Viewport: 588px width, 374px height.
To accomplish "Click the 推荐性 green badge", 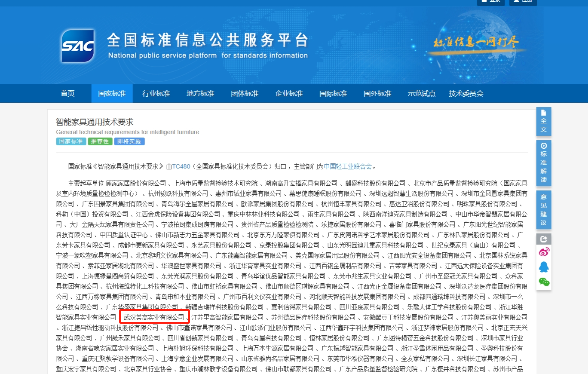I will 100,141.
